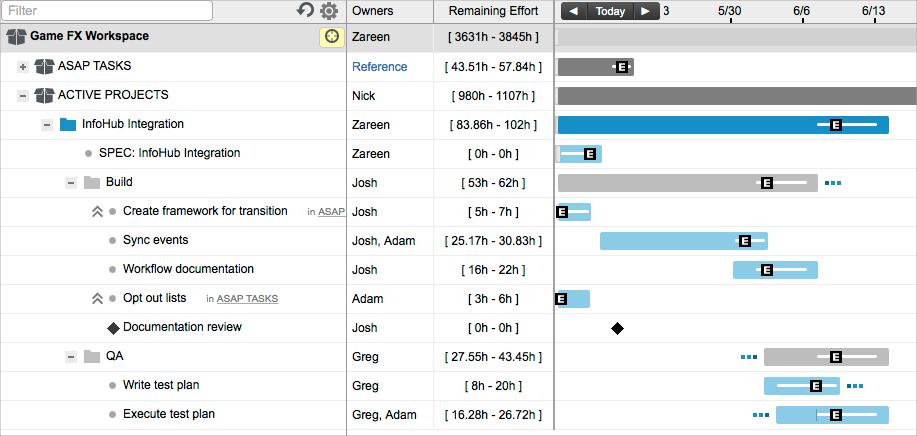Collapse the Build folder
The height and width of the screenshot is (436, 917).
point(71,183)
